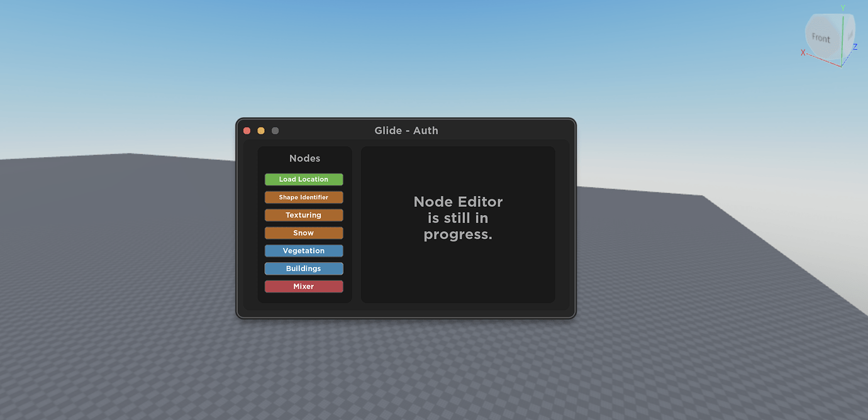Select the Shape Identifier node
The image size is (868, 420).
(x=304, y=197)
